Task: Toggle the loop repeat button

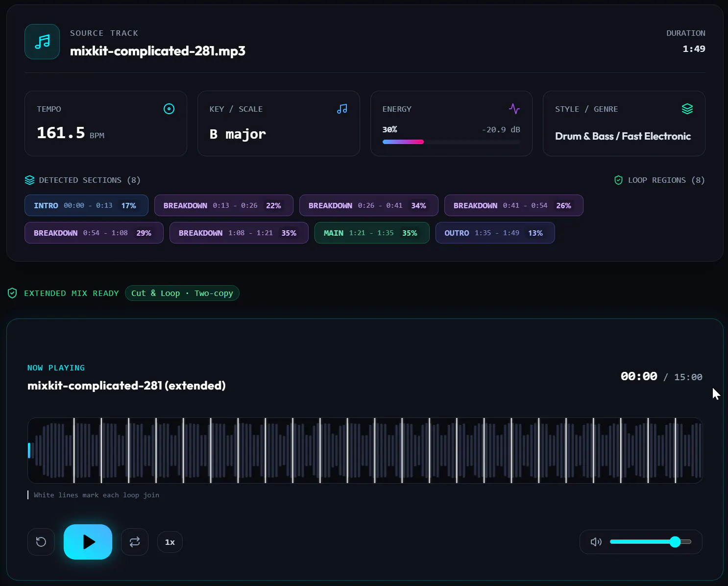Action: click(x=135, y=542)
